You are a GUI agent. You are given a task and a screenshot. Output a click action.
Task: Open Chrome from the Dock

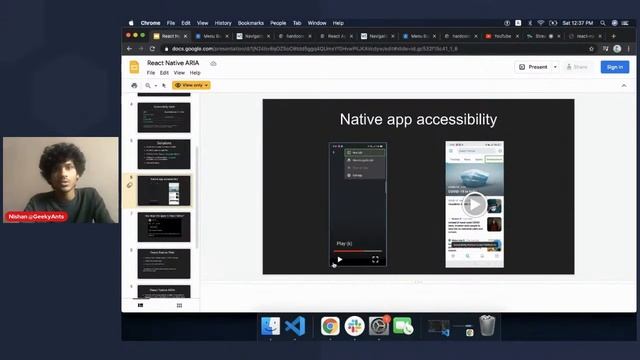(330, 326)
